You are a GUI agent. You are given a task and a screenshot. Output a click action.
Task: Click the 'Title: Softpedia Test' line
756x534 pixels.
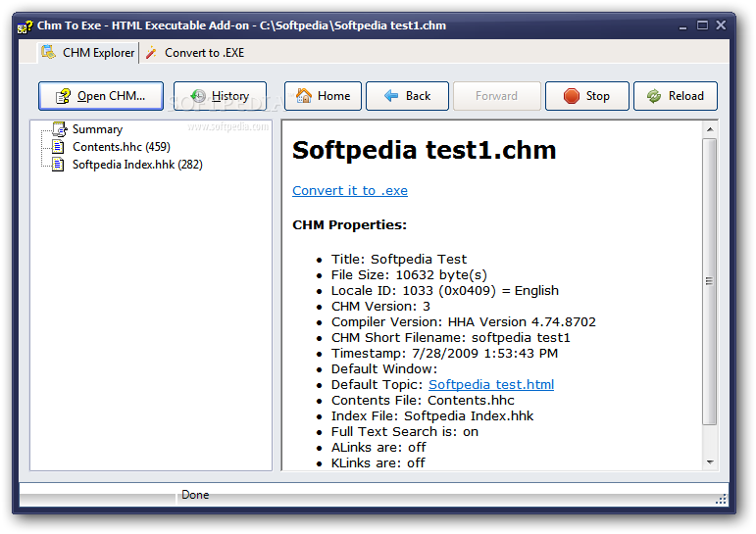399,260
